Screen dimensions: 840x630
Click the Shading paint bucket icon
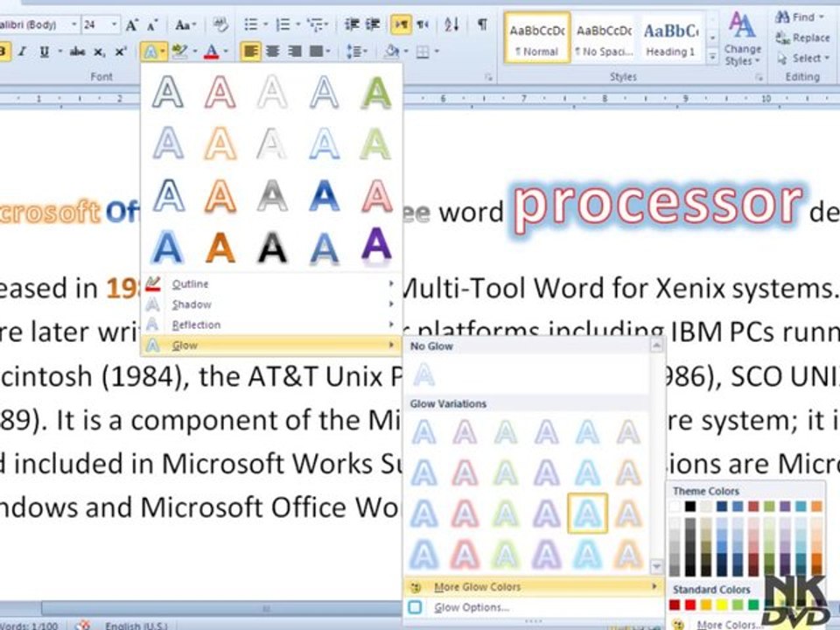392,52
